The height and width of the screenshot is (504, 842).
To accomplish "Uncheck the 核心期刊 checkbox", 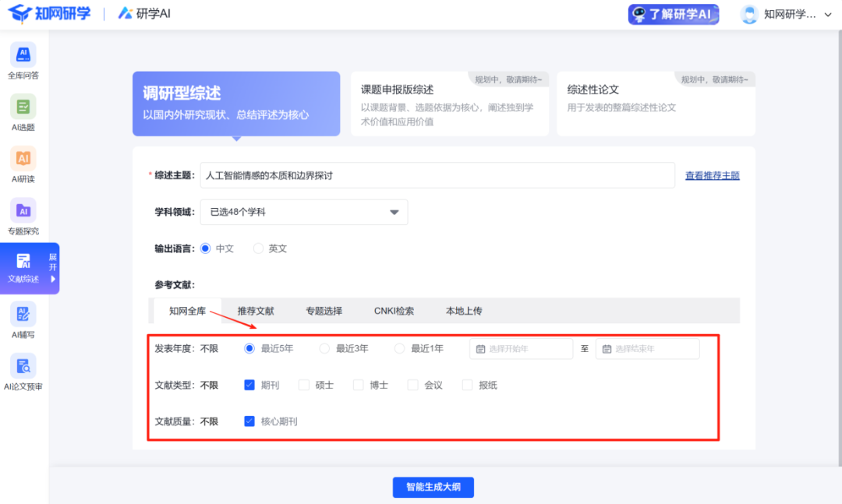I will coord(249,421).
